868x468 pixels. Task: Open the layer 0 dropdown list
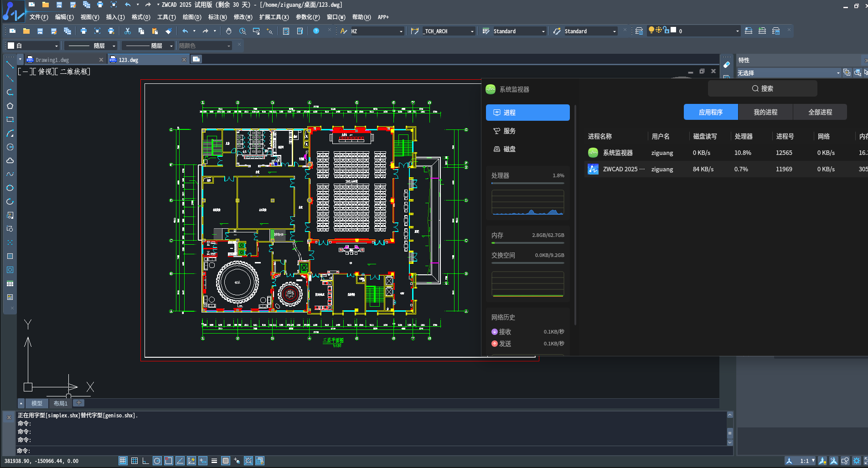pyautogui.click(x=737, y=31)
